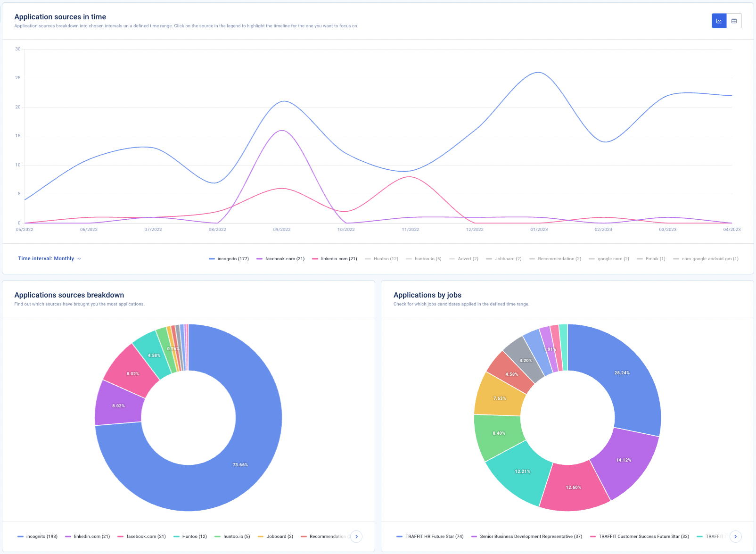Viewport: 756px width, 554px height.
Task: Toggle facebook.com (21) in sources breakdown legend
Action: coord(142,537)
